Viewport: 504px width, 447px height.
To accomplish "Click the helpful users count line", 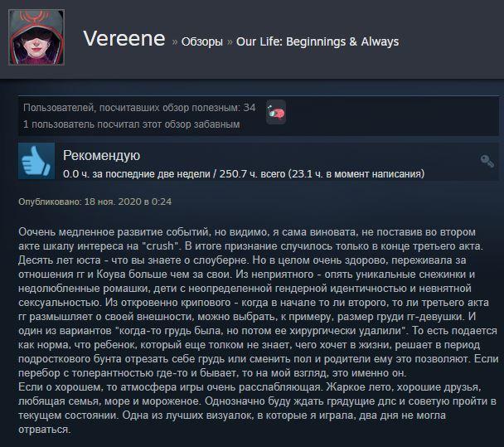I will point(139,108).
